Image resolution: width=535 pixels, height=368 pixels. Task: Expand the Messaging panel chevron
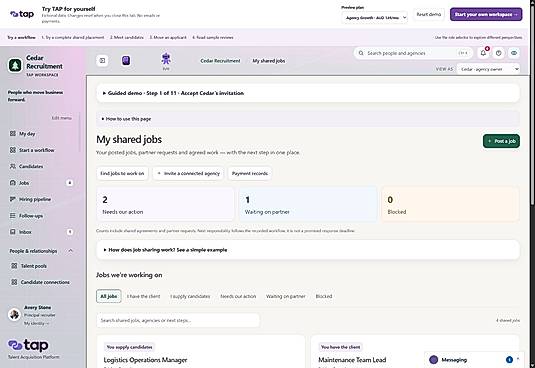coord(518,359)
